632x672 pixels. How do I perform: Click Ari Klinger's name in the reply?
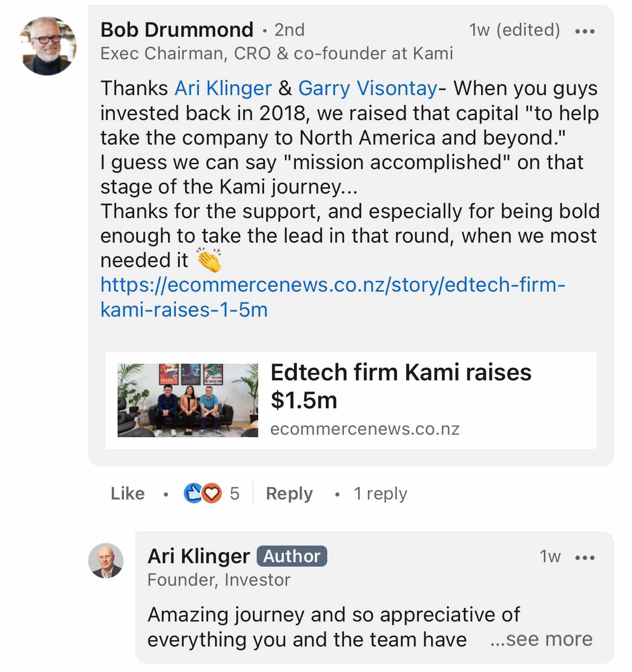click(198, 556)
